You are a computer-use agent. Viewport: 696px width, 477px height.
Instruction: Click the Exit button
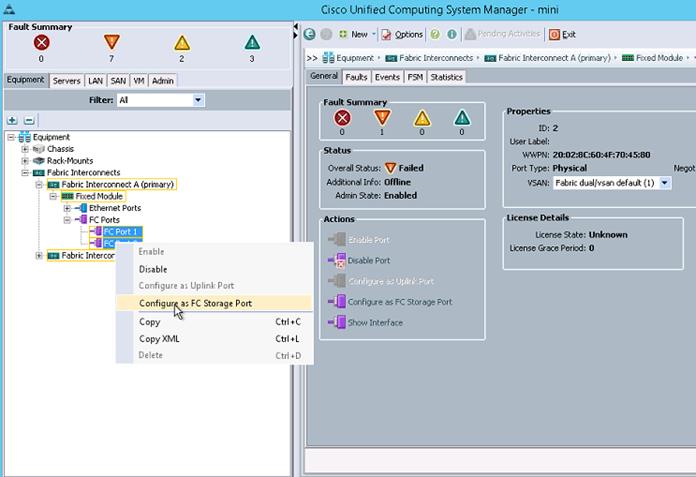pos(562,34)
